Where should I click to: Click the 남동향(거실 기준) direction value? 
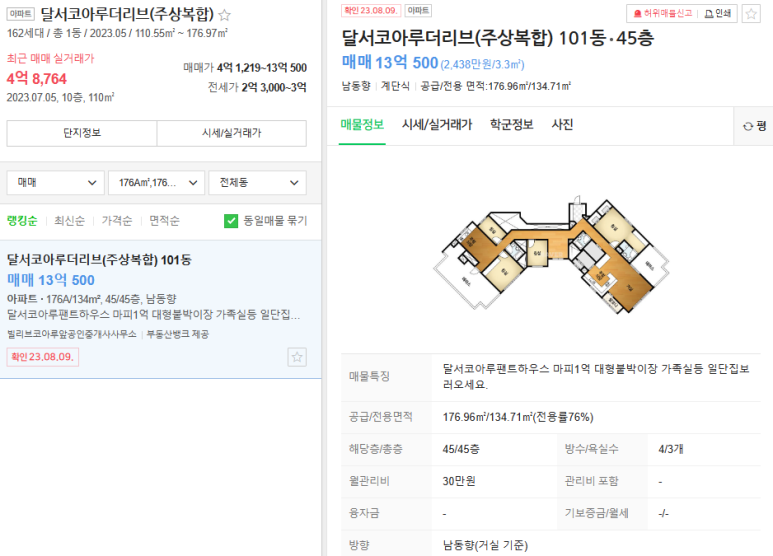(x=485, y=546)
